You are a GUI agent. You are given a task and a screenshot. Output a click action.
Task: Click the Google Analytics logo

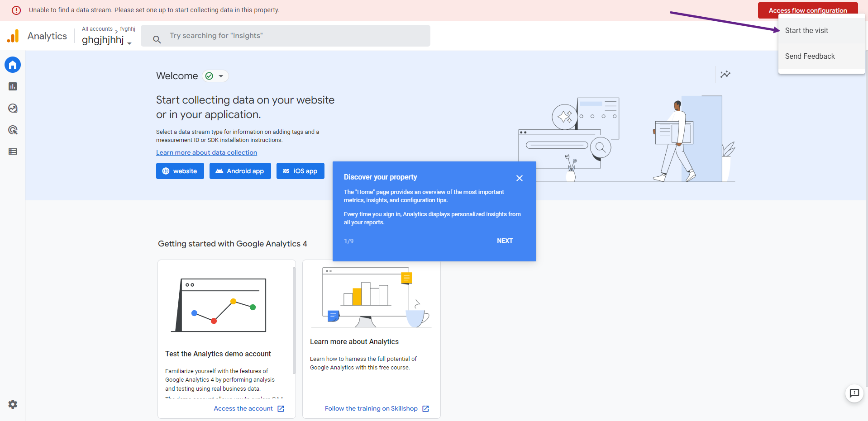[13, 36]
